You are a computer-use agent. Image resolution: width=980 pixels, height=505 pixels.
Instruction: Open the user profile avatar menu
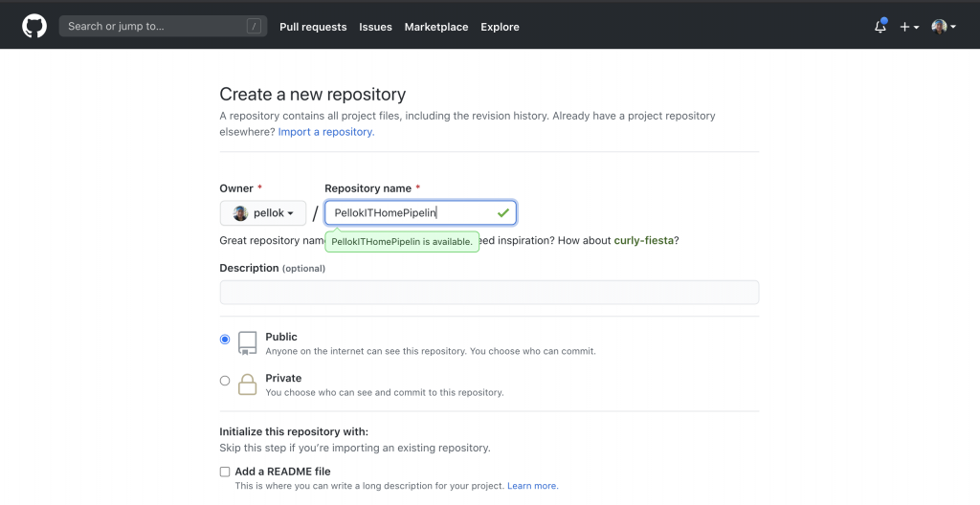click(x=944, y=27)
